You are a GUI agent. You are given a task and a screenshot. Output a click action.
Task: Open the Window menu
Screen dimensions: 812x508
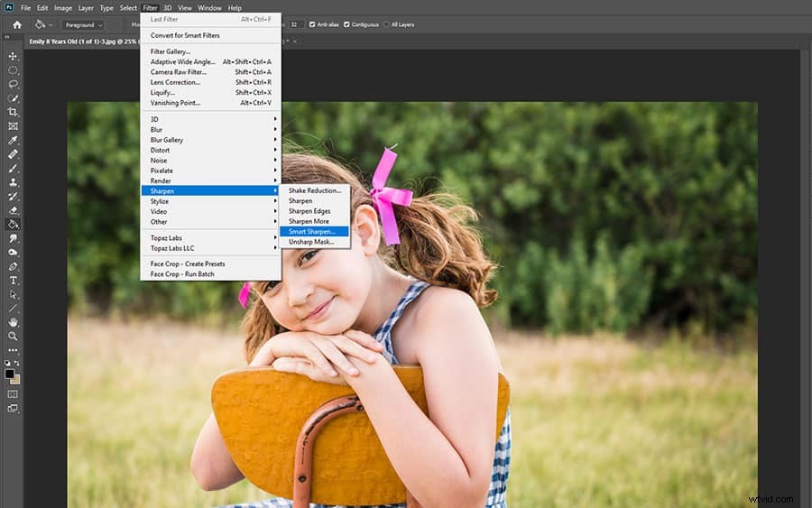209,8
